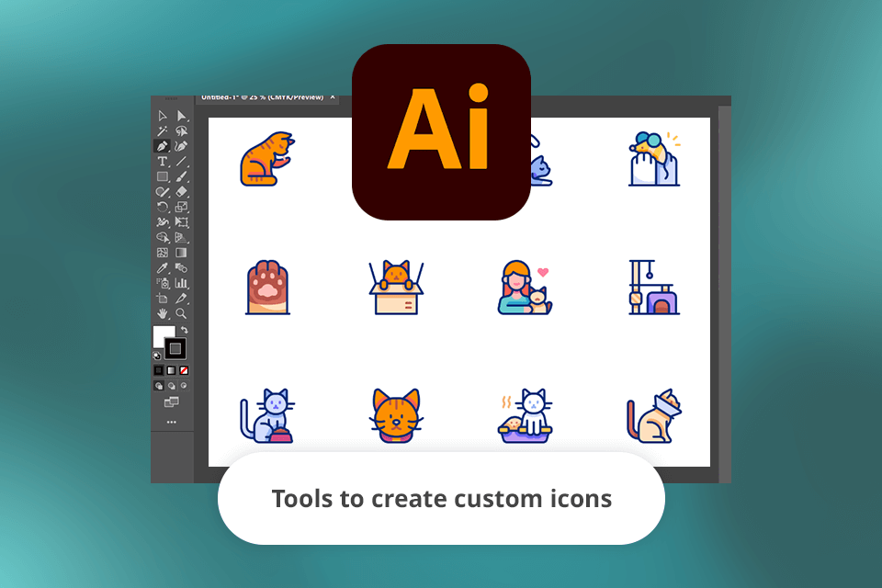Choose the Eraser tool

coord(181,192)
